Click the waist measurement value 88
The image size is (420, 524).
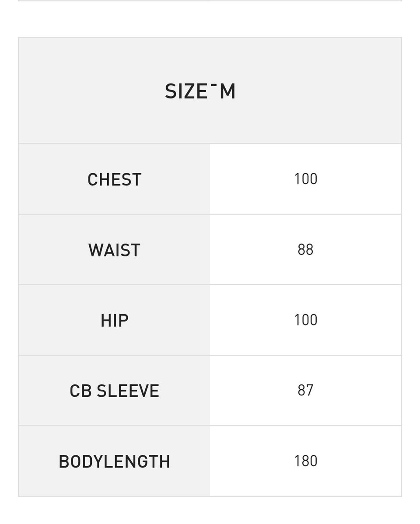305,250
